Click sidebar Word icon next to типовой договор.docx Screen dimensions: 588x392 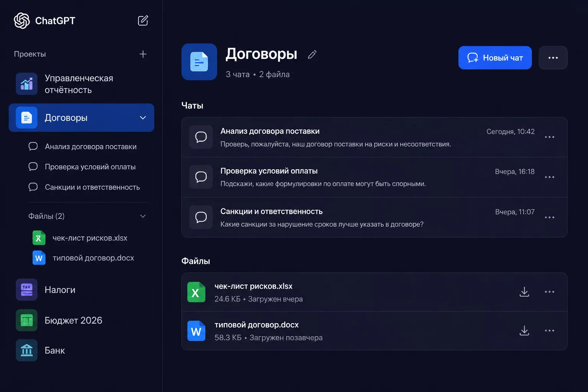pyautogui.click(x=39, y=258)
